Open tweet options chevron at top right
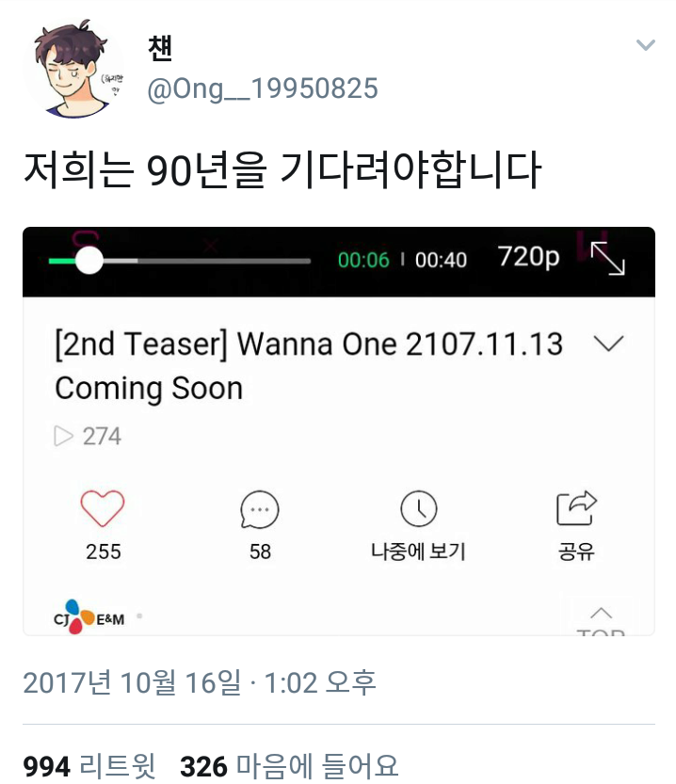Screen dimensions: 676x784 click(646, 45)
